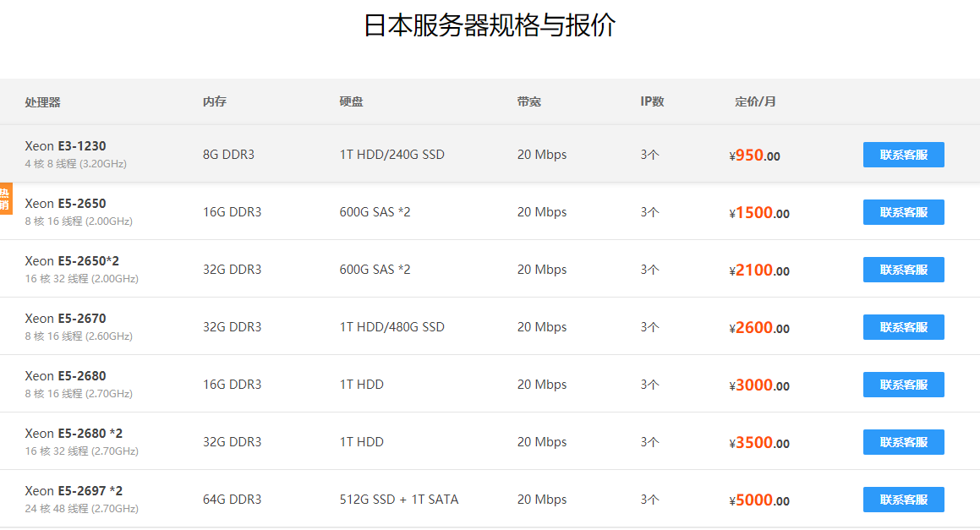
Task: Click 20 Mbps in the E3-1230 row
Action: click(x=542, y=155)
